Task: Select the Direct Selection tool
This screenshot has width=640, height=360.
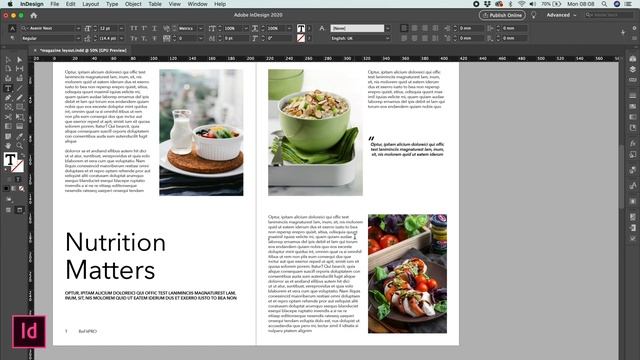Action: click(20, 60)
